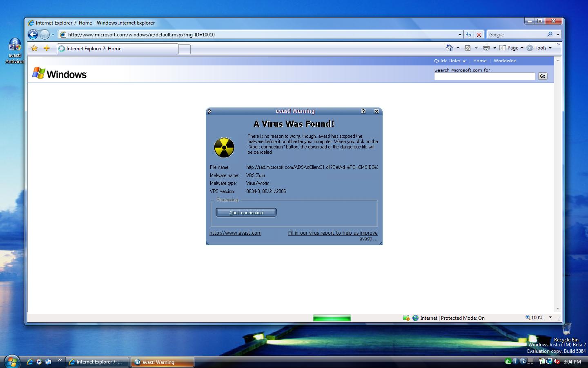
Task: Click green BitTorrent tray icon
Action: pyautogui.click(x=508, y=361)
